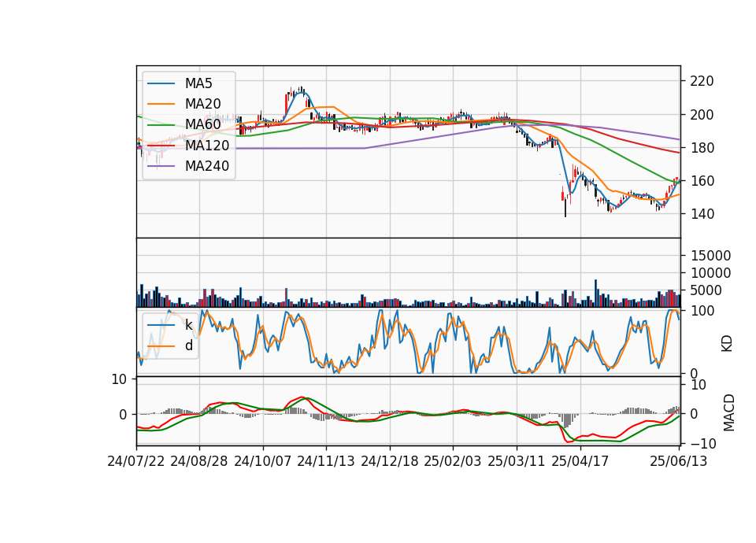Viewport: 756px width, 543px height.
Task: Click the 140 price axis label
Action: pyautogui.click(x=702, y=214)
